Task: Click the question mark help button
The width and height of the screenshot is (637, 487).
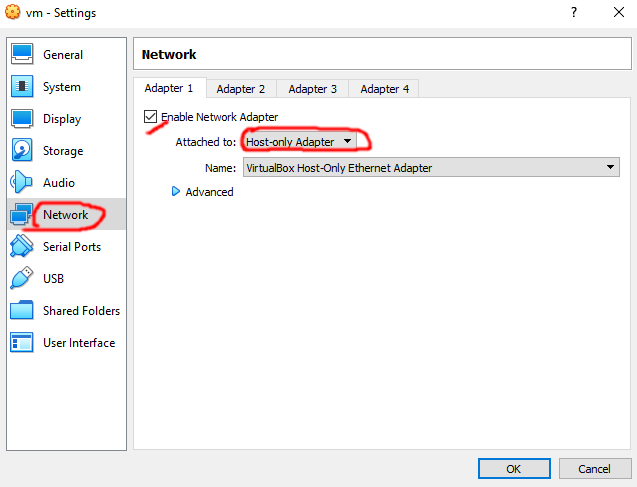Action: coord(574,12)
